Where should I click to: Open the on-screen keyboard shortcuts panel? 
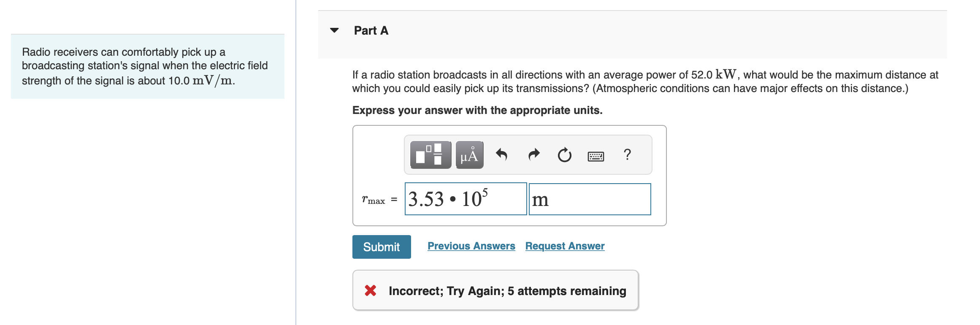[x=596, y=156]
